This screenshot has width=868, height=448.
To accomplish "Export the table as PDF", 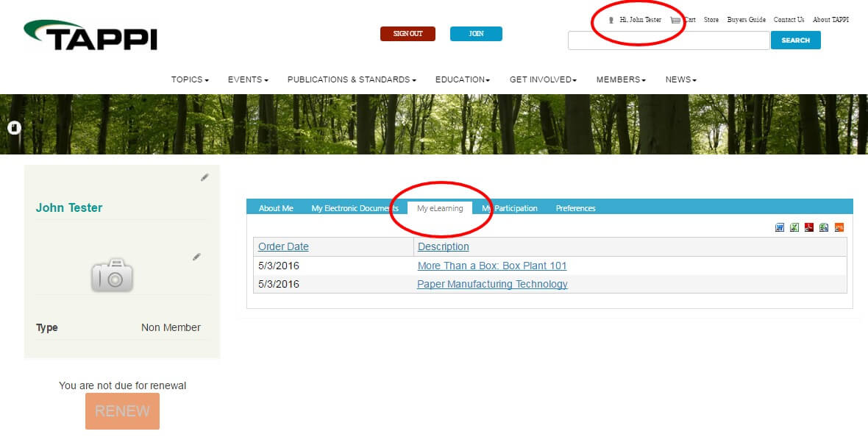I will (x=809, y=228).
